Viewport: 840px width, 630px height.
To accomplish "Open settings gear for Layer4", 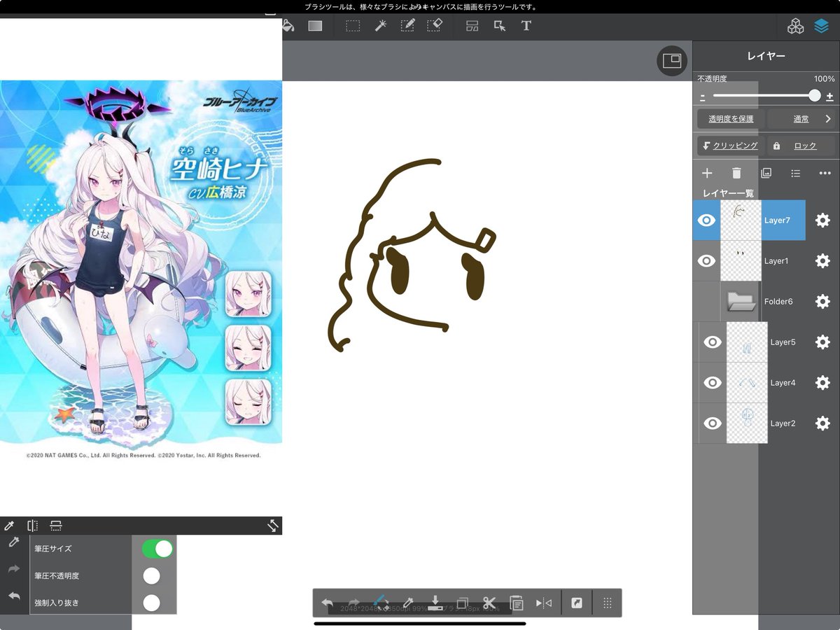I will pyautogui.click(x=822, y=383).
